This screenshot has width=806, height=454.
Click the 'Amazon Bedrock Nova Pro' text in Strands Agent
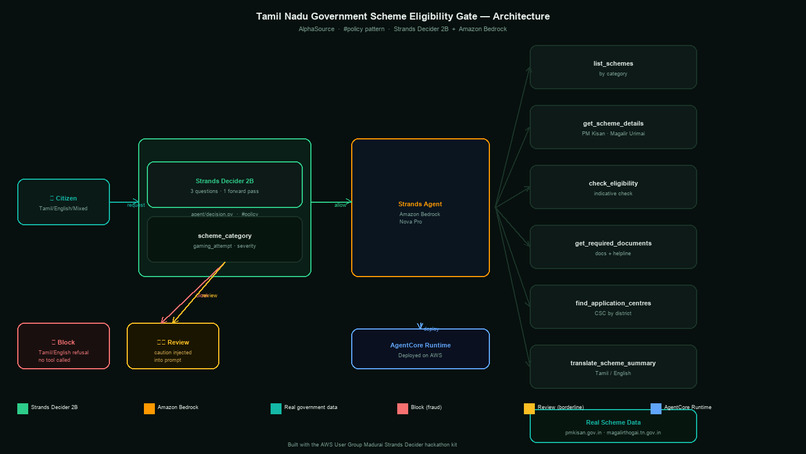click(420, 218)
